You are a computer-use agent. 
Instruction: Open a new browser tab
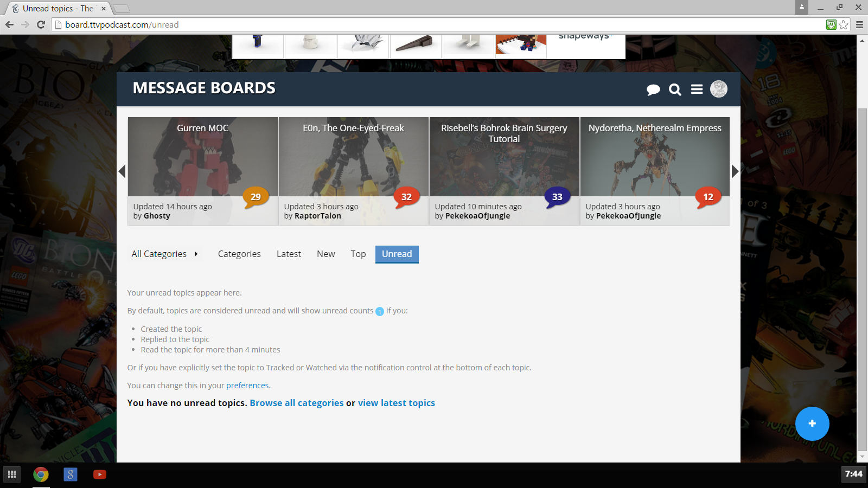pyautogui.click(x=122, y=9)
